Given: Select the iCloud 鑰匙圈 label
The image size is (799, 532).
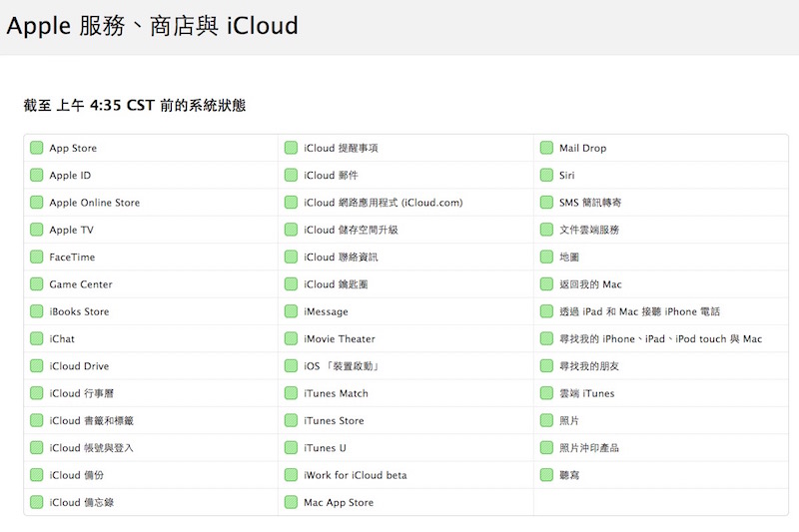Looking at the screenshot, I should point(336,284).
